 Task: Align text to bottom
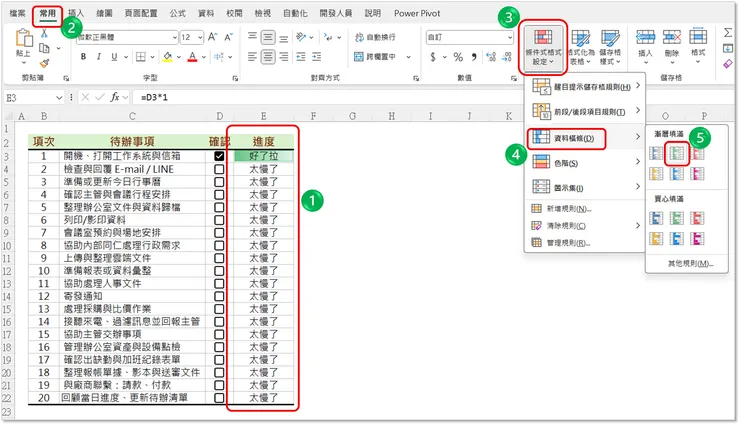tap(284, 37)
